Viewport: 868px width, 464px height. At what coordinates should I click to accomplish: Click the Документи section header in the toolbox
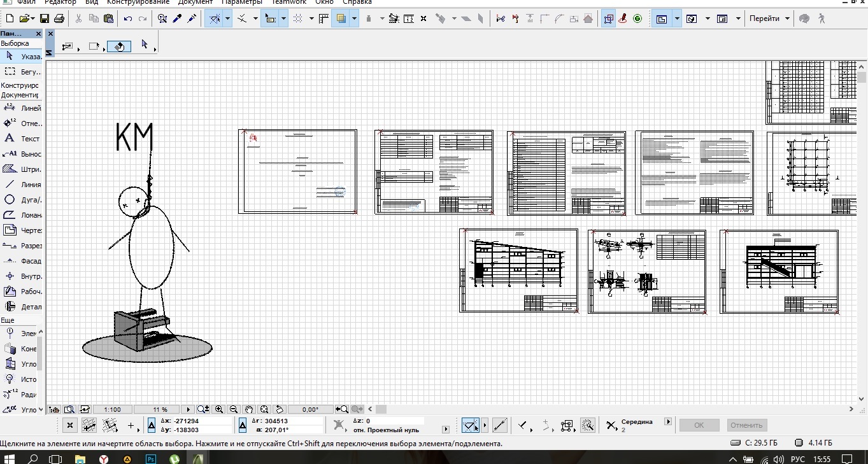pos(20,95)
